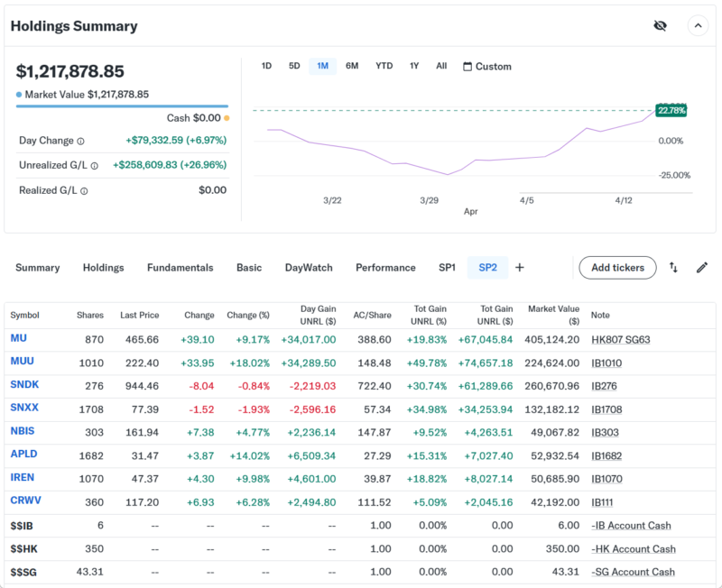Click the pencil edit view icon
Image resolution: width=722 pixels, height=588 pixels.
click(x=701, y=268)
